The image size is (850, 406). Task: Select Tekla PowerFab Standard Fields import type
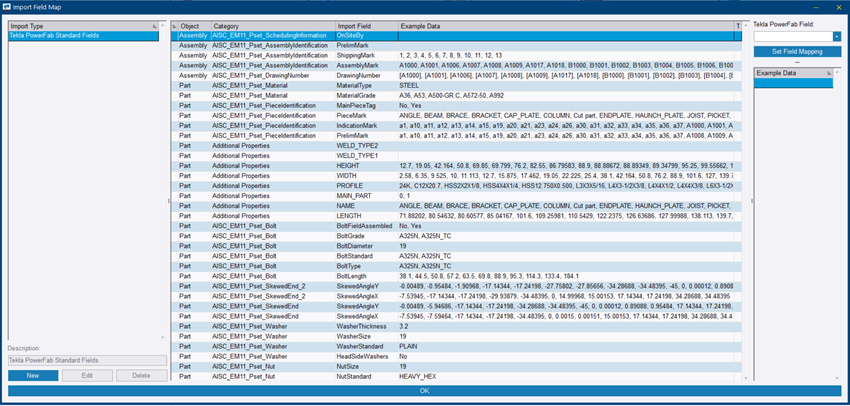82,35
